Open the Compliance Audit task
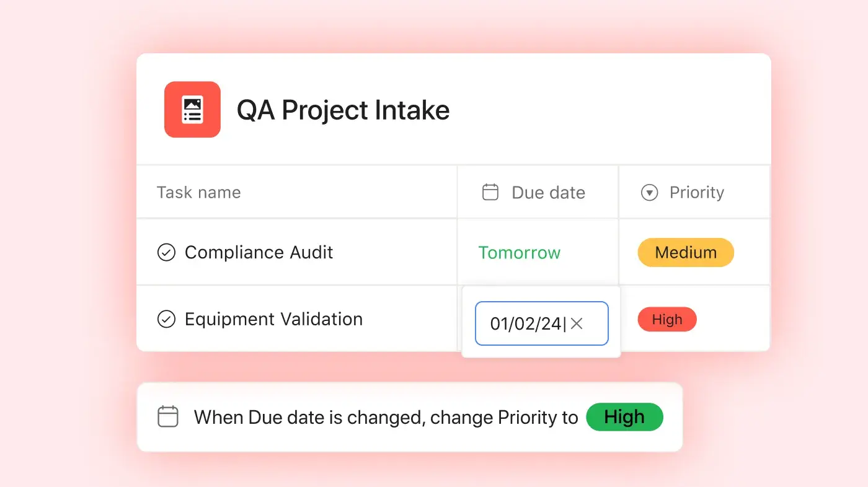This screenshot has height=487, width=868. coord(259,252)
